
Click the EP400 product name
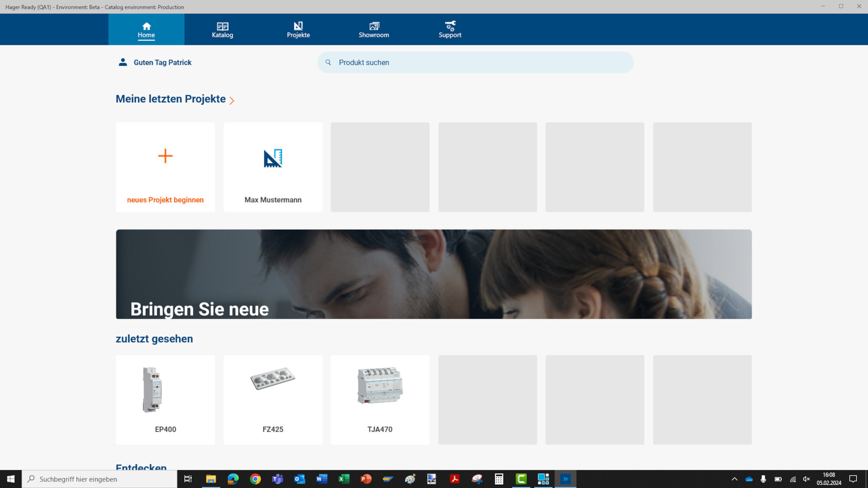point(165,429)
